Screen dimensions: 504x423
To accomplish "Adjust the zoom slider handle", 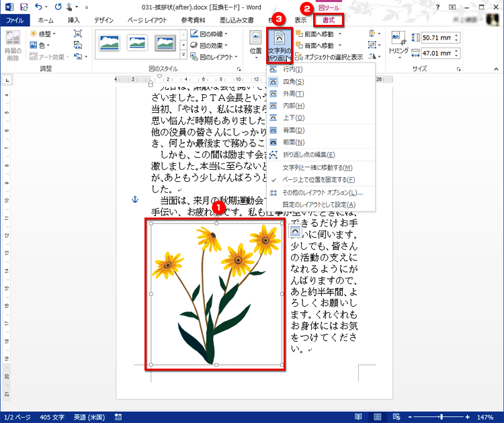I will click(442, 417).
